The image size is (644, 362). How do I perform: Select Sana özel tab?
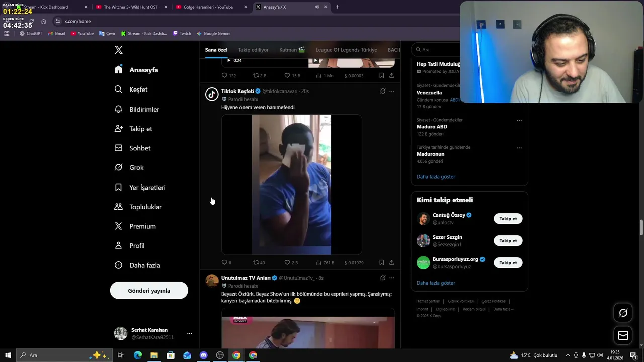(x=216, y=50)
